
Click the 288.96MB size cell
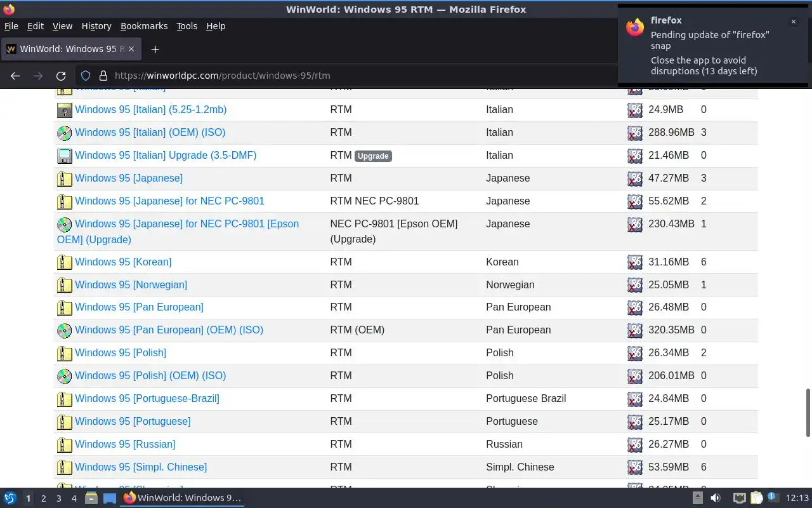tap(671, 132)
